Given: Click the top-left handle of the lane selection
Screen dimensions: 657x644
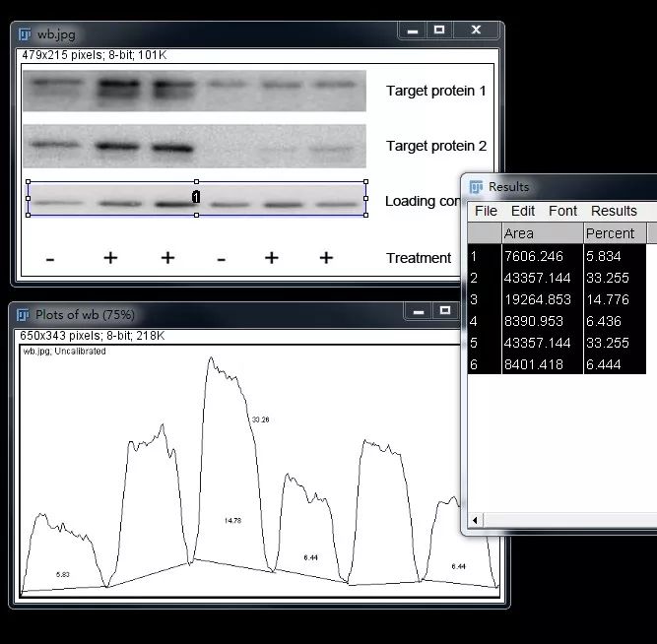Looking at the screenshot, I should pyautogui.click(x=29, y=182).
